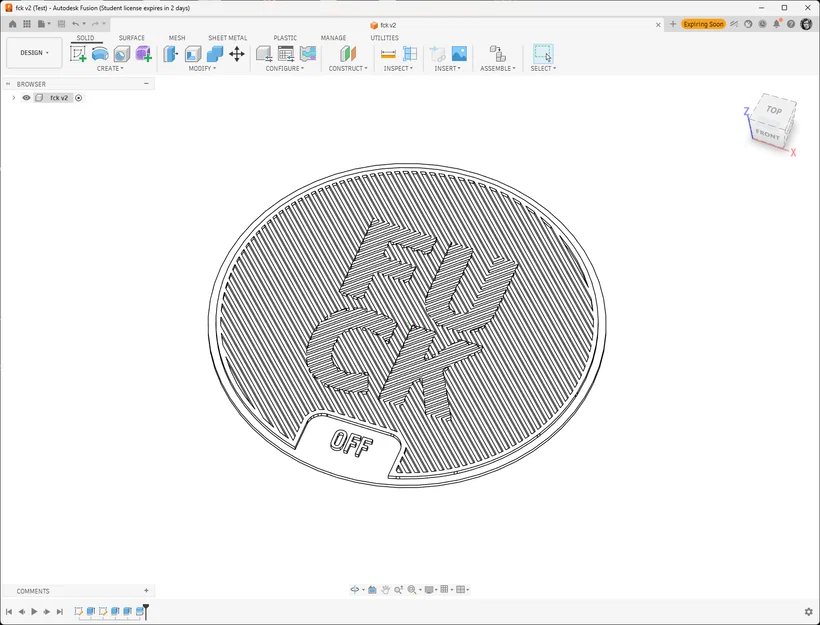The image size is (820, 625).
Task: Open the CREATE dropdown menu
Action: [110, 69]
